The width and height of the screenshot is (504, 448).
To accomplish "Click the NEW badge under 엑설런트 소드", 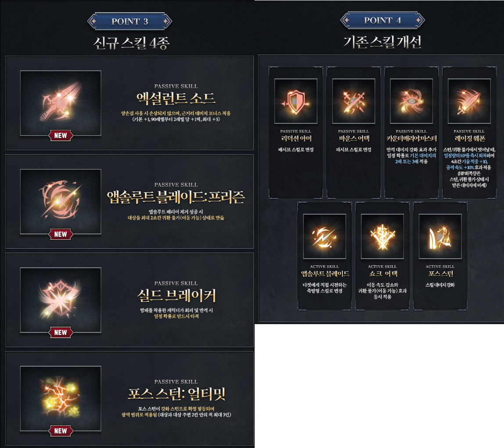I will (x=61, y=135).
